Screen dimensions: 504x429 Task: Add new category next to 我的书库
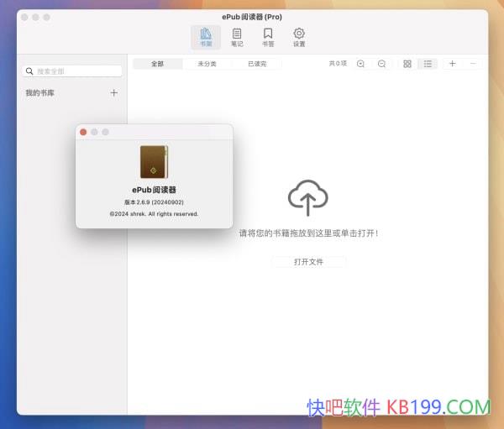[x=114, y=92]
